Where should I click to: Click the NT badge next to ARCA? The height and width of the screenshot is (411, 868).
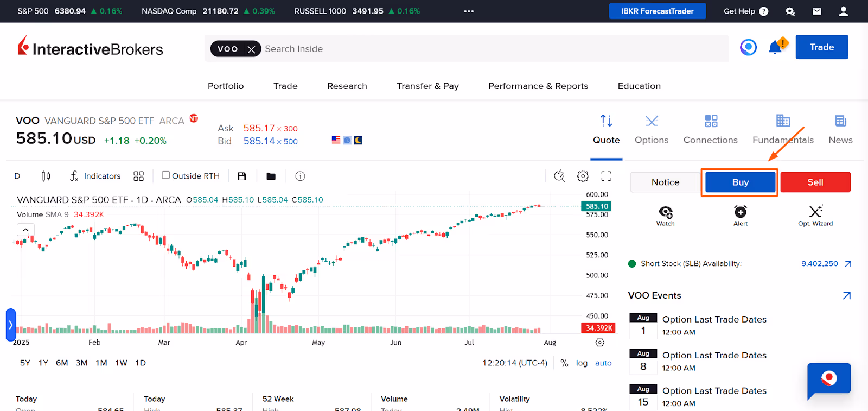tap(194, 118)
